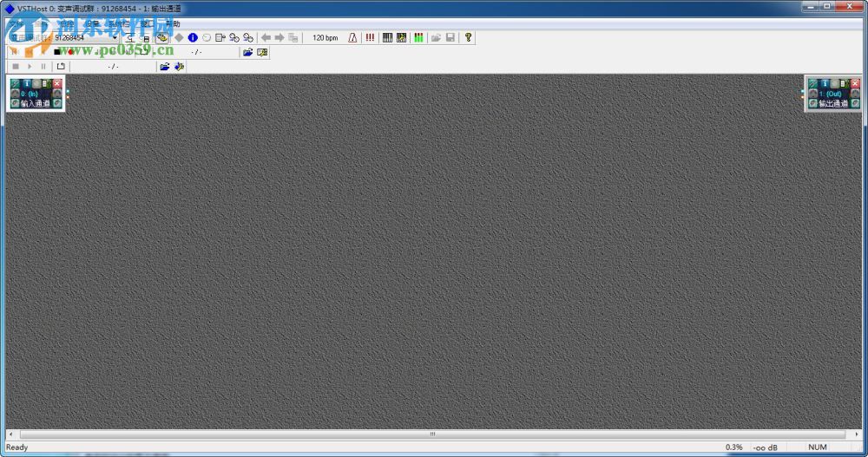Click the configure icon right of the second-row folder
Image resolution: width=868 pixels, height=457 pixels.
pos(262,52)
